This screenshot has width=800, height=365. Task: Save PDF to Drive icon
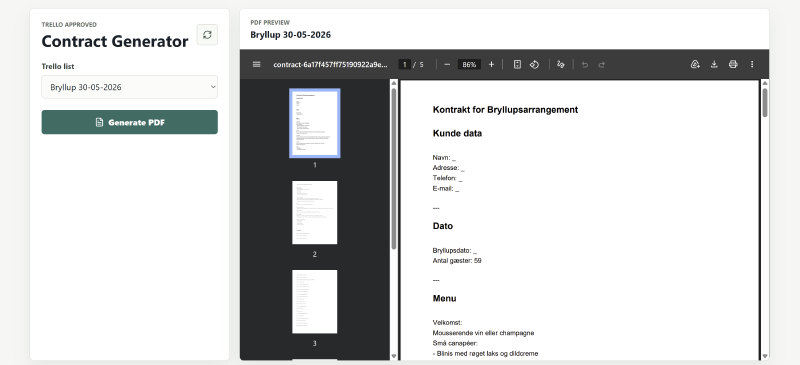point(695,64)
